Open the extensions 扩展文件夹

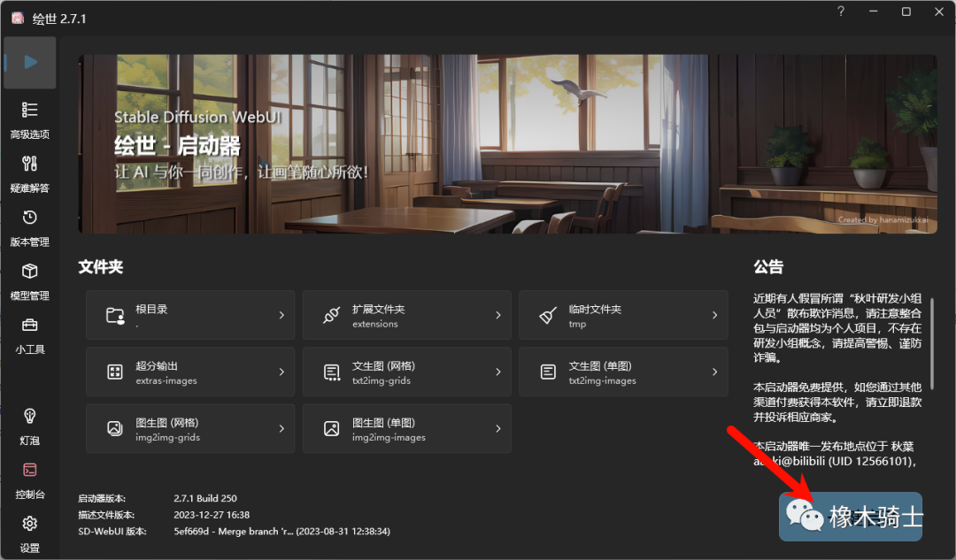332,315
